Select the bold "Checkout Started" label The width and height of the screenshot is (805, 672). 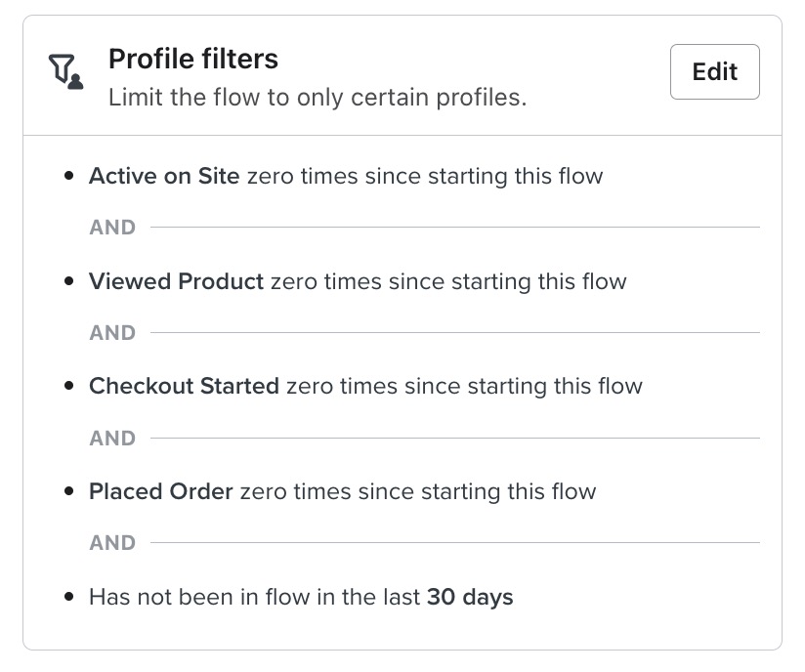pos(184,387)
